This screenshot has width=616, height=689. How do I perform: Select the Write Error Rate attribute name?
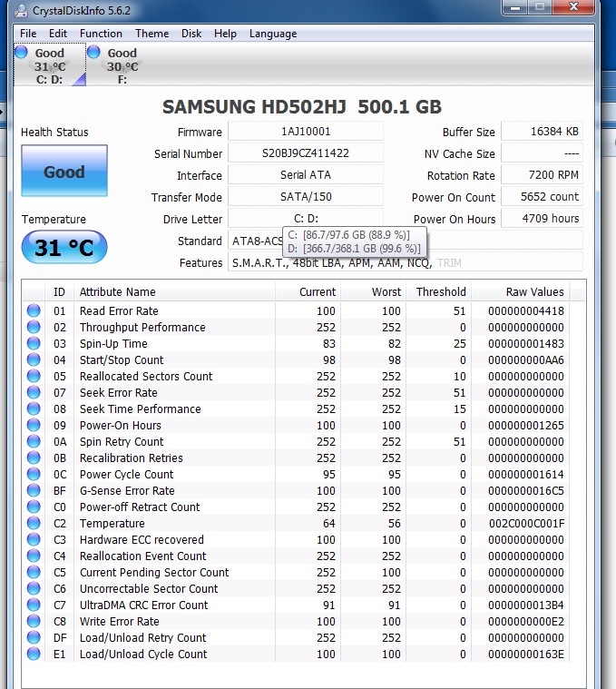(120, 621)
